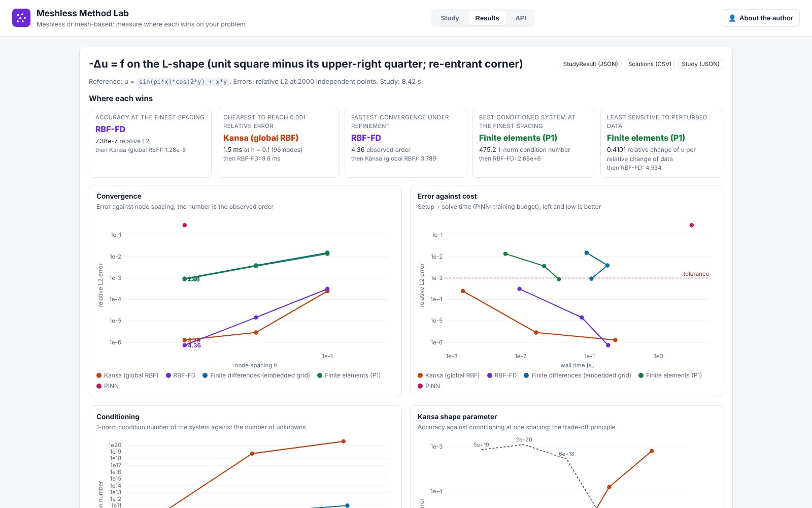Open the API tab
This screenshot has width=812, height=508.
[x=521, y=18]
